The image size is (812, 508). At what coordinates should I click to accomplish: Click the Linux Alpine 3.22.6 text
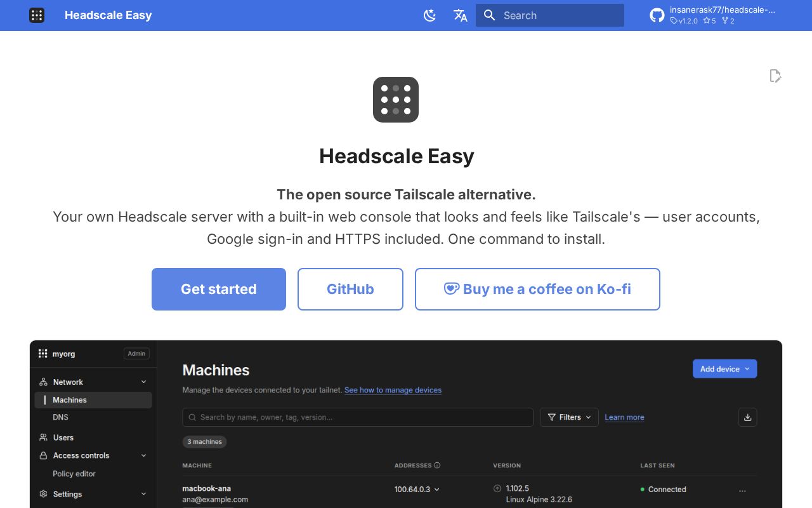[x=539, y=500]
